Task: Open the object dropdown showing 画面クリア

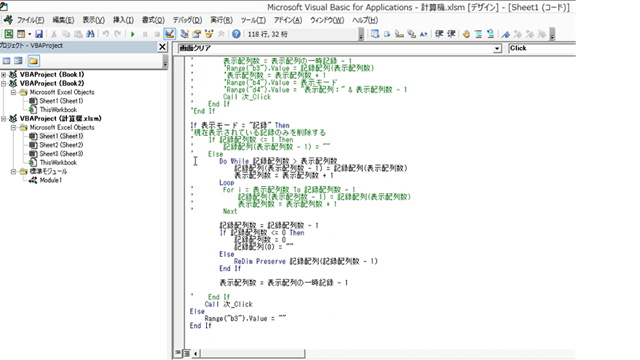Action: coord(497,49)
